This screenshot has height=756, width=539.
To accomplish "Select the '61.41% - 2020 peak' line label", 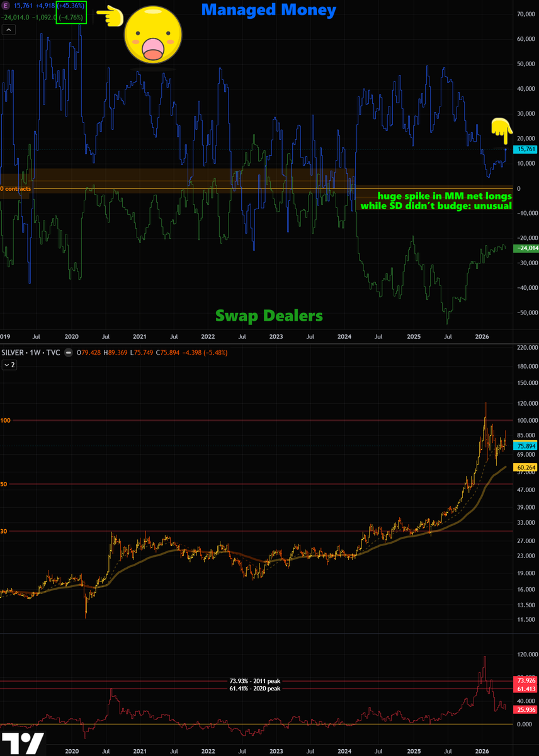I will pos(254,689).
